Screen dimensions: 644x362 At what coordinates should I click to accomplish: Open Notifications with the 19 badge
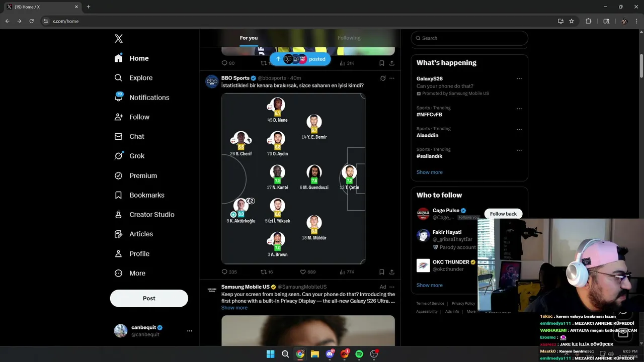142,98
